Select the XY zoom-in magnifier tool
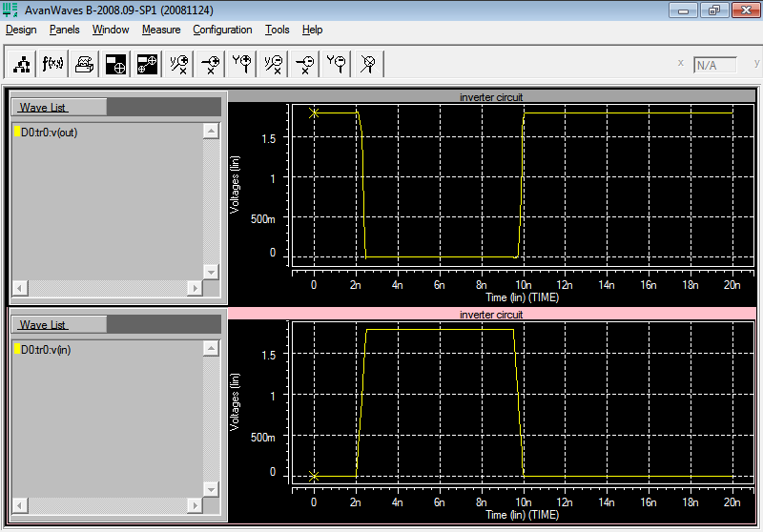 [178, 64]
